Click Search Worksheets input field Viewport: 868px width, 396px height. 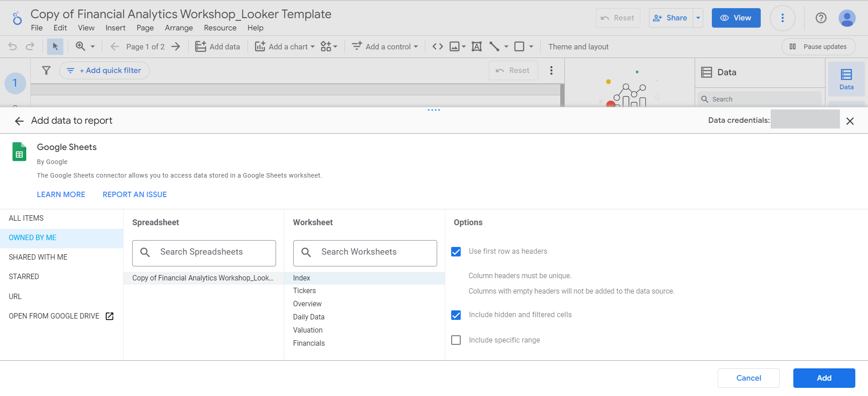[365, 253]
